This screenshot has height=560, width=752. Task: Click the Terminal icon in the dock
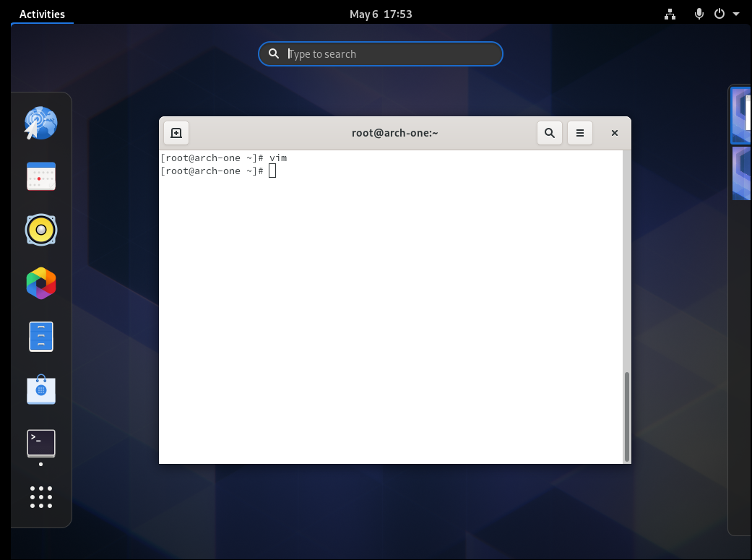[40, 442]
